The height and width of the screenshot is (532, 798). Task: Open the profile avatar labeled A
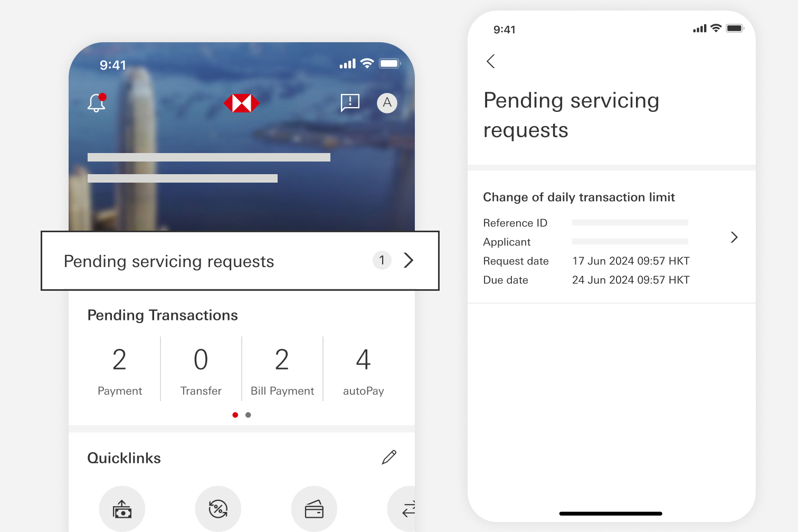coord(387,103)
